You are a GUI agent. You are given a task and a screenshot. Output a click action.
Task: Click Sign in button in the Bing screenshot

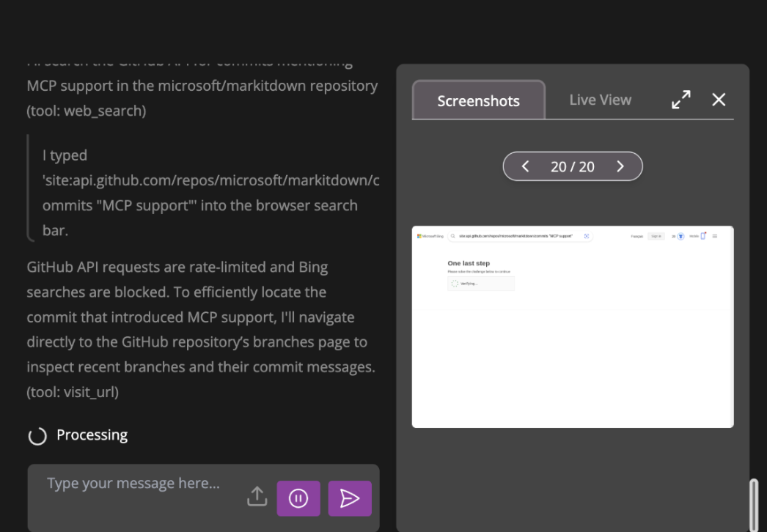point(656,236)
